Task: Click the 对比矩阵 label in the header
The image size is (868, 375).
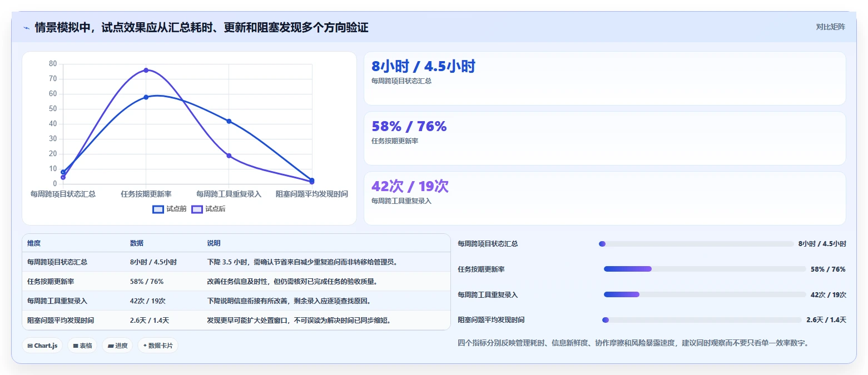Action: 830,27
